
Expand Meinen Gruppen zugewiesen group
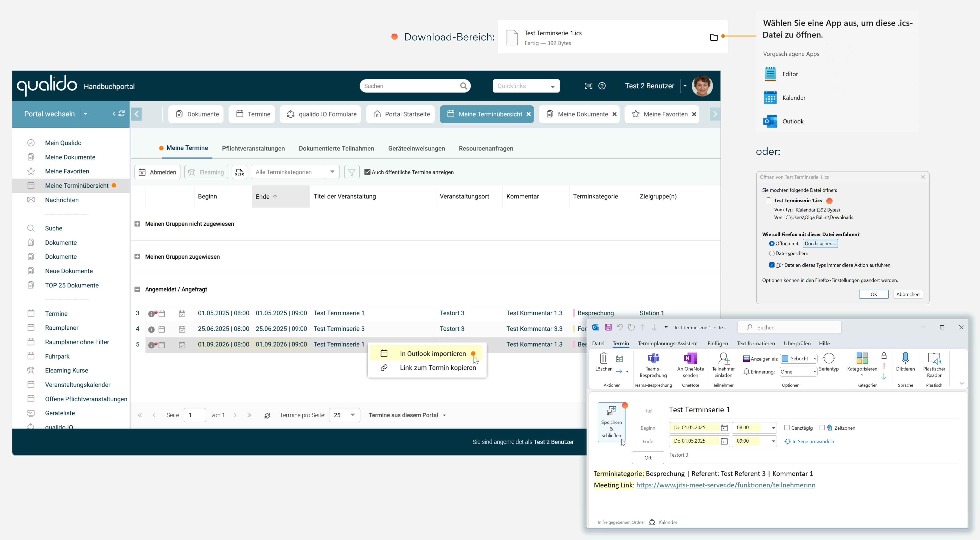pyautogui.click(x=137, y=256)
